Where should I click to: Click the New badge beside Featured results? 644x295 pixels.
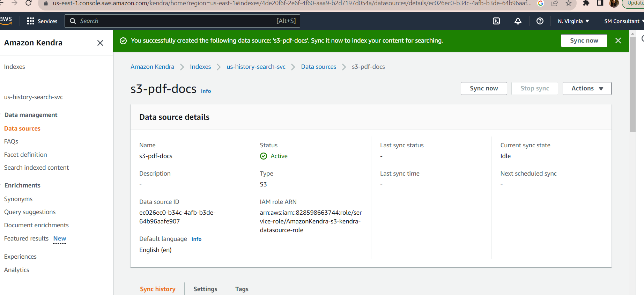pos(60,238)
